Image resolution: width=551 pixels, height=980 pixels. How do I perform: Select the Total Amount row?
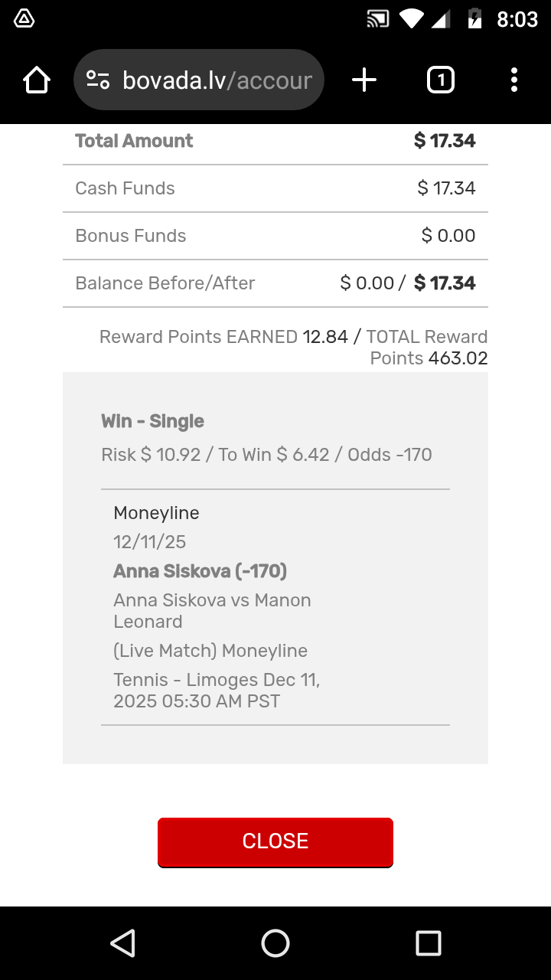click(x=275, y=141)
